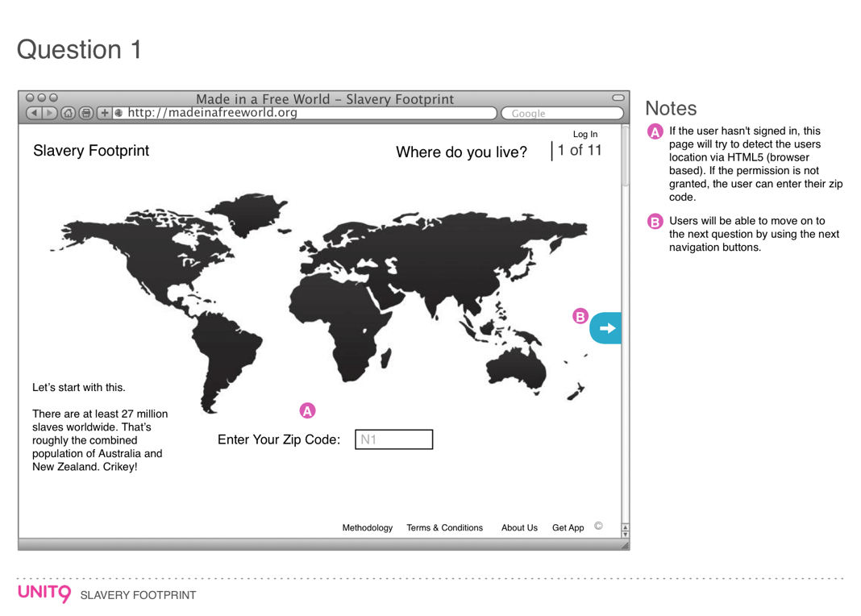Open the Get App footer link
Image resolution: width=861 pixels, height=616 pixels.
(x=568, y=527)
